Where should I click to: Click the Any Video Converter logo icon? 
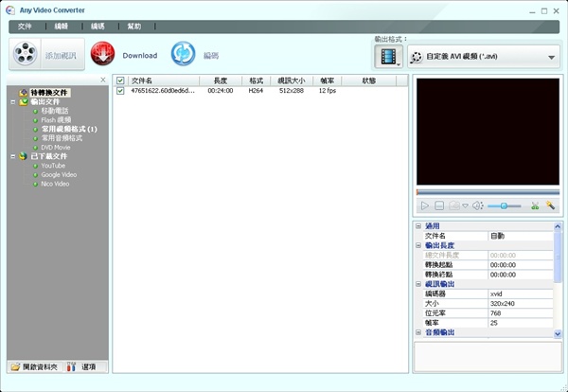(x=10, y=10)
